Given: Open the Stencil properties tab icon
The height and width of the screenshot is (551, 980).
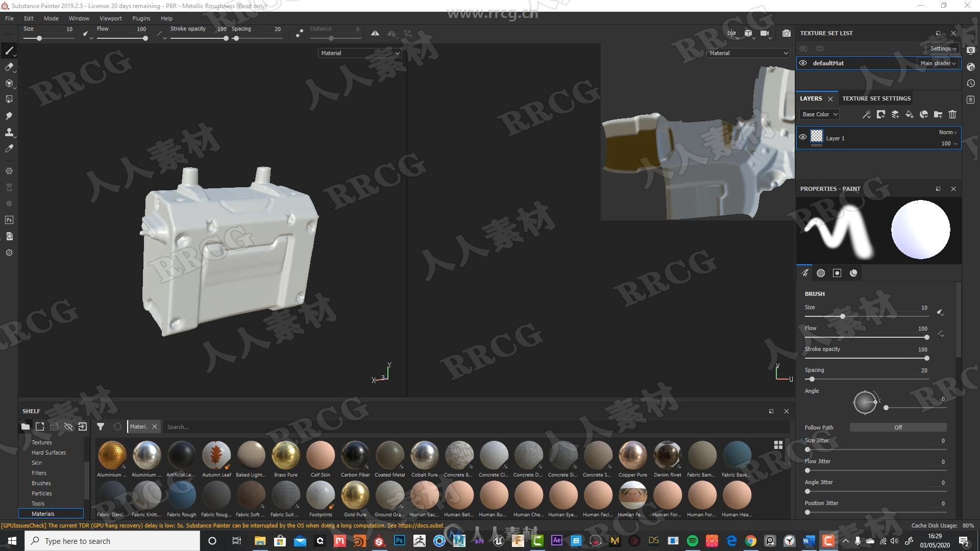Looking at the screenshot, I should (x=837, y=273).
